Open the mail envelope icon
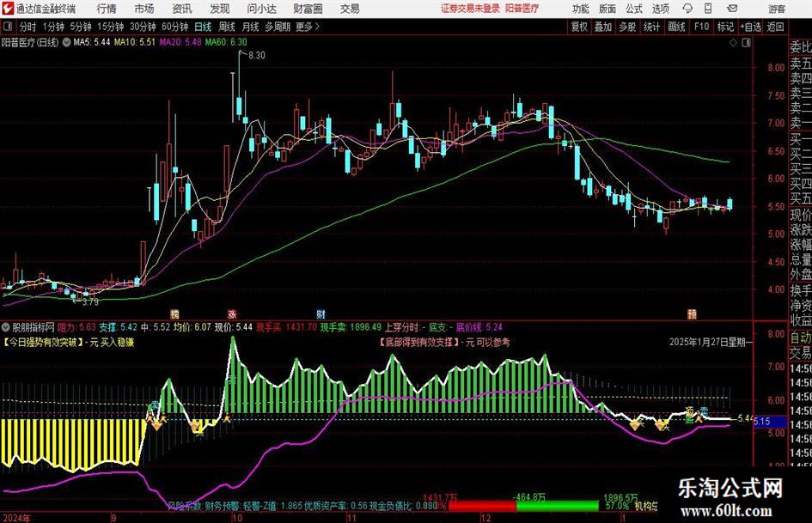Image resolution: width=812 pixels, height=523 pixels. pos(732,9)
